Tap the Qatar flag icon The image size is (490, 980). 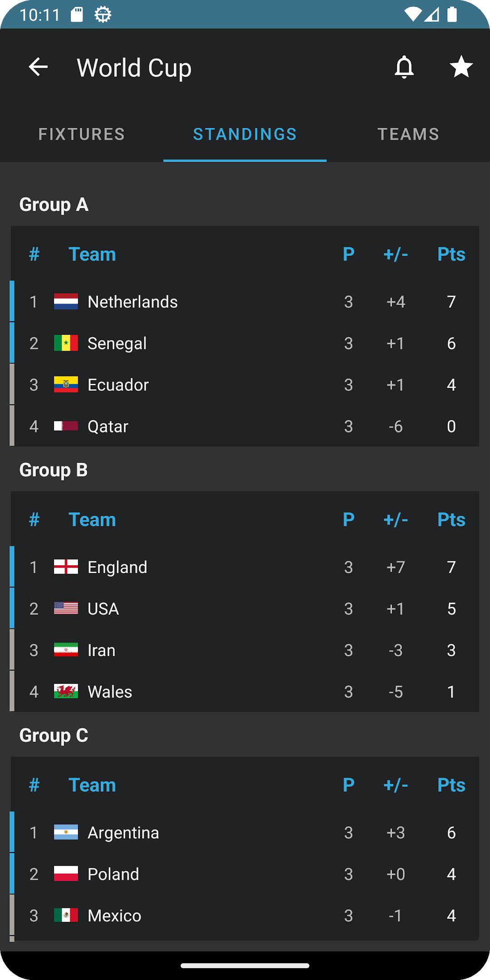(x=66, y=426)
